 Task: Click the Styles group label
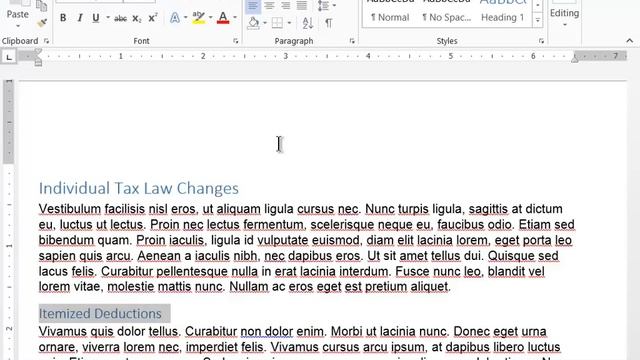(x=447, y=41)
